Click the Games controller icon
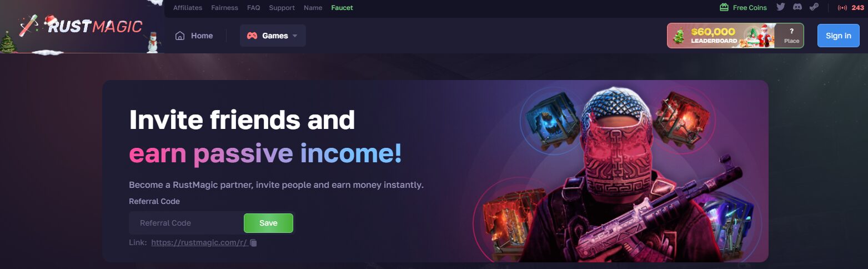This screenshot has width=868, height=269. (x=252, y=36)
